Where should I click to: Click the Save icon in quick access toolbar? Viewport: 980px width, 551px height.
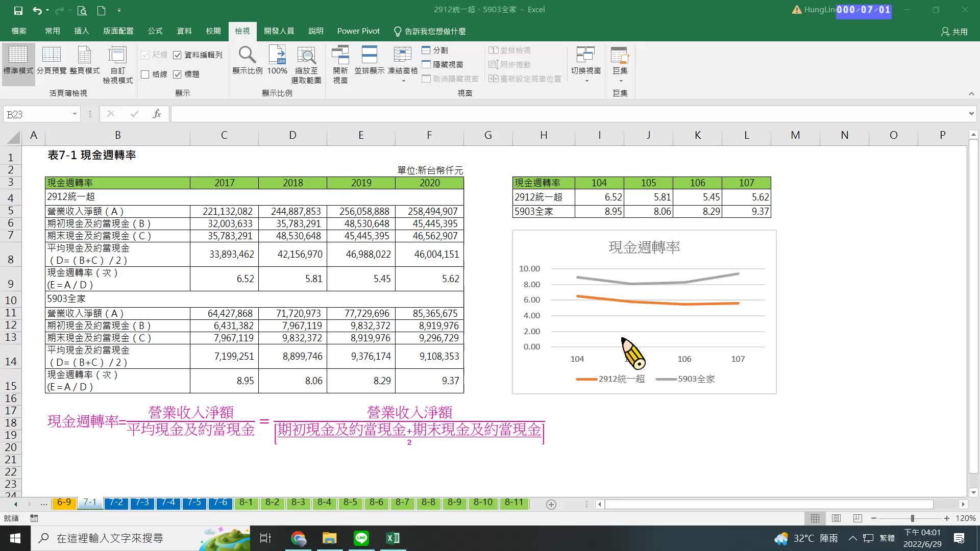(x=18, y=10)
